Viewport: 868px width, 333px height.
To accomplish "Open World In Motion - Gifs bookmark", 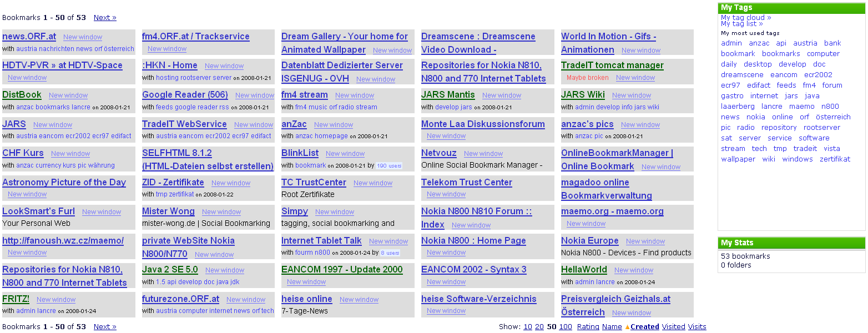I will 608,43.
